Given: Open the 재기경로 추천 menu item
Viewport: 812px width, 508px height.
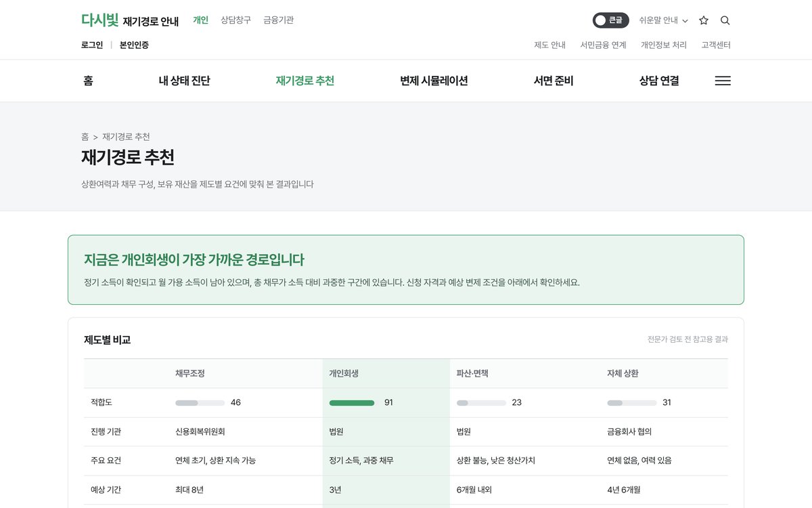Looking at the screenshot, I should [305, 81].
